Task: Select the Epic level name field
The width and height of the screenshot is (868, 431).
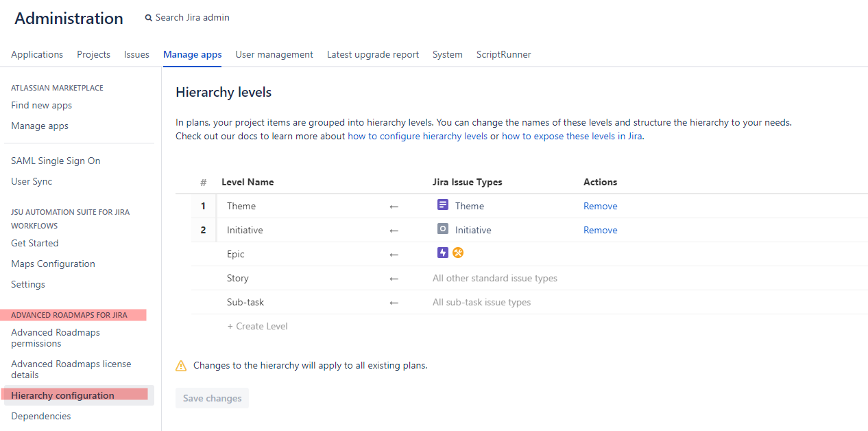Action: click(x=236, y=254)
